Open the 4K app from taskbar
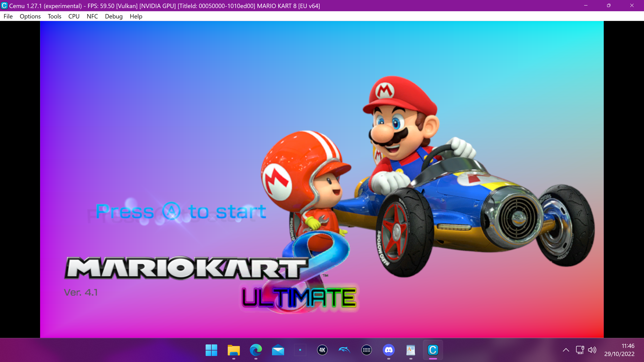This screenshot has height=362, width=644. (322, 350)
